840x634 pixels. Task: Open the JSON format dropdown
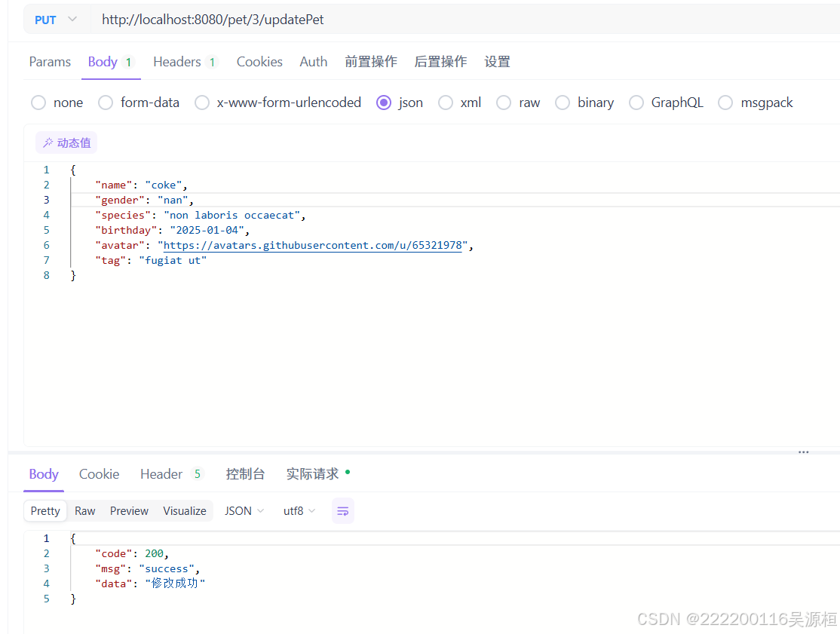(244, 511)
